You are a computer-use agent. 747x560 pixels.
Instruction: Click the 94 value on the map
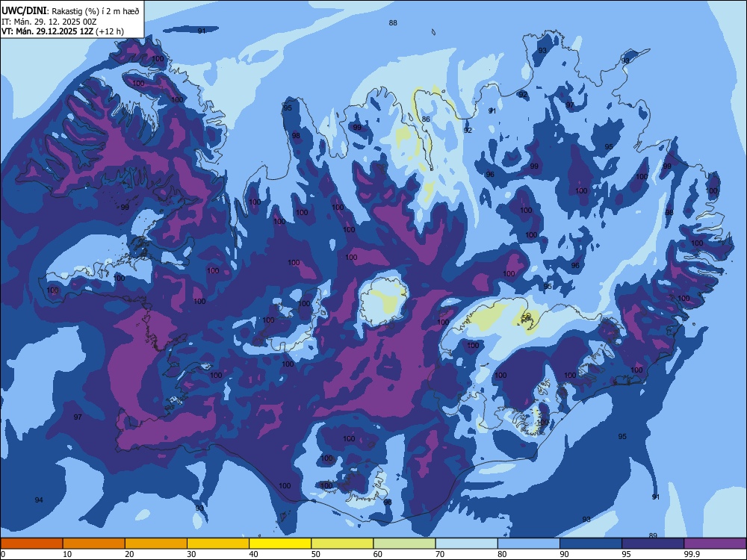coord(39,500)
